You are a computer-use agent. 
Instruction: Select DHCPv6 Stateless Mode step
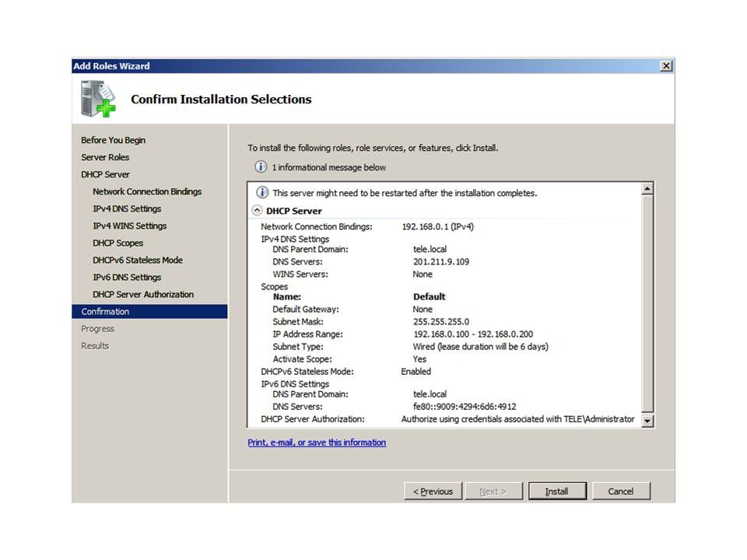click(x=138, y=260)
